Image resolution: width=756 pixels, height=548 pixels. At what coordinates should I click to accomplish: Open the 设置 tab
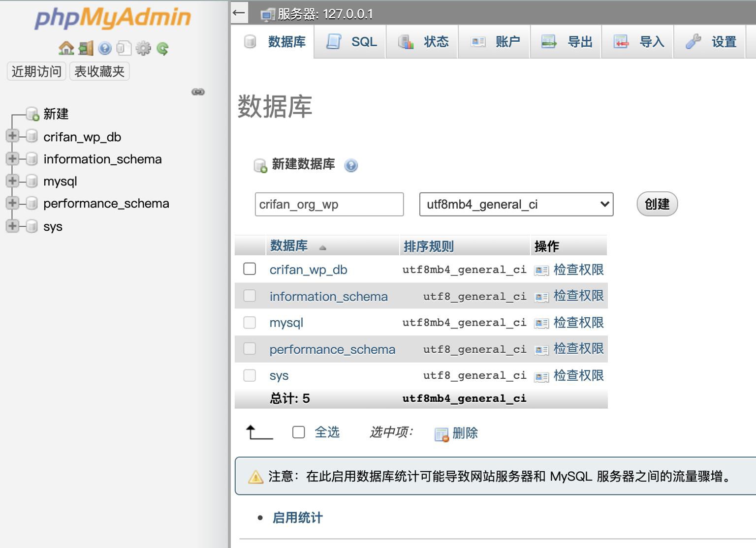pyautogui.click(x=710, y=42)
